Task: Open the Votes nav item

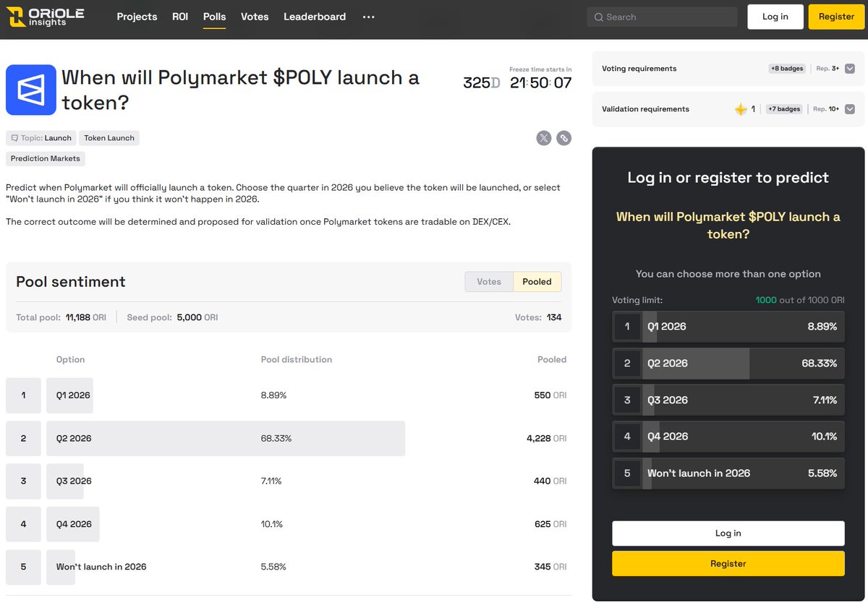Action: (x=255, y=17)
